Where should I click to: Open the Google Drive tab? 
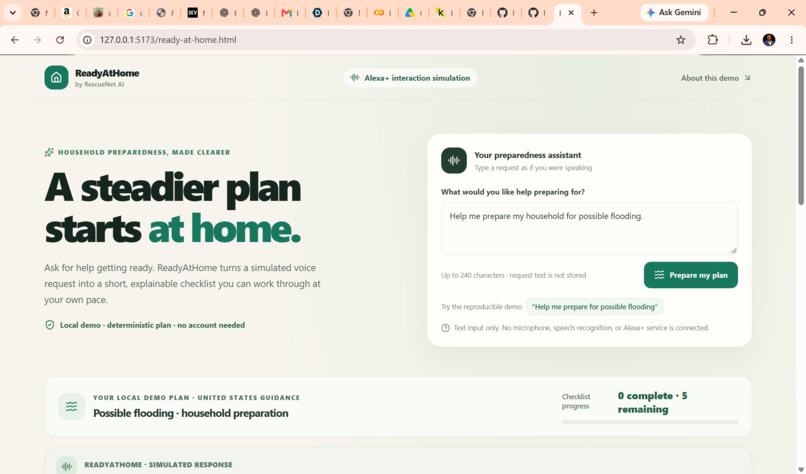tap(413, 13)
